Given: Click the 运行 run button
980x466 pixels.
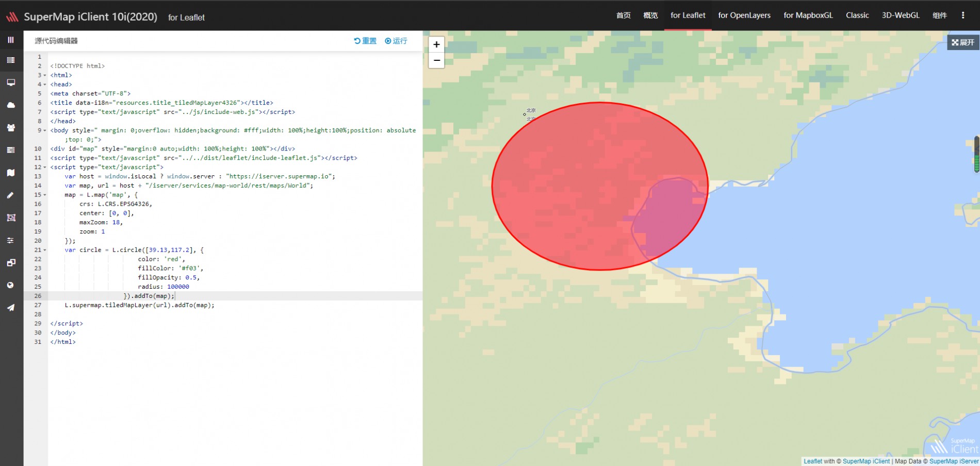Looking at the screenshot, I should point(396,41).
